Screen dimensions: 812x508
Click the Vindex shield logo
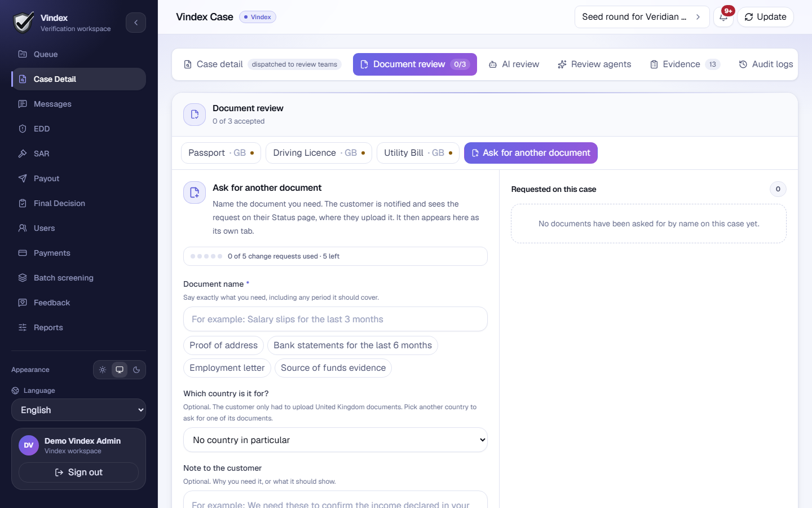[x=24, y=23]
